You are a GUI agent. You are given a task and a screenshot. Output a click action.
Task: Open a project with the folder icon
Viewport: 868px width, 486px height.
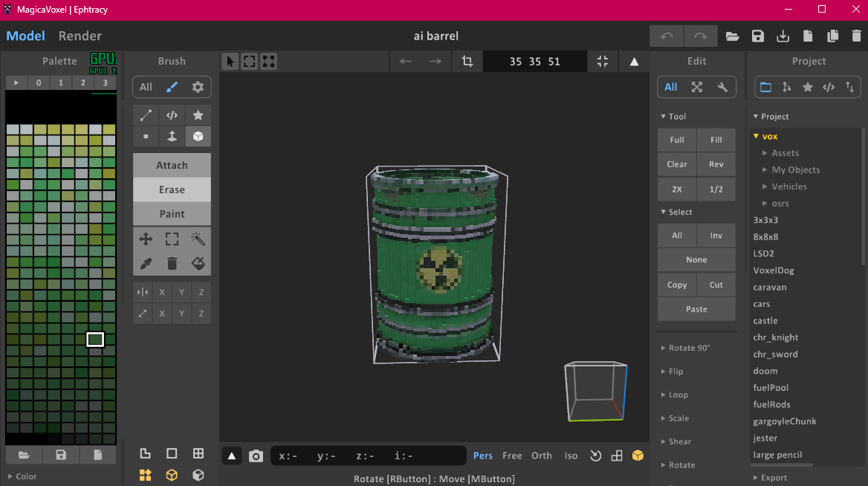point(733,36)
